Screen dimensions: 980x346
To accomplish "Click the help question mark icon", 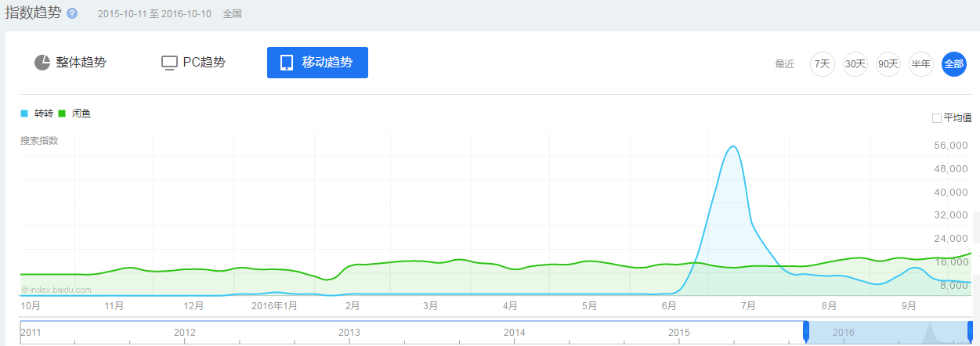I will [x=72, y=14].
